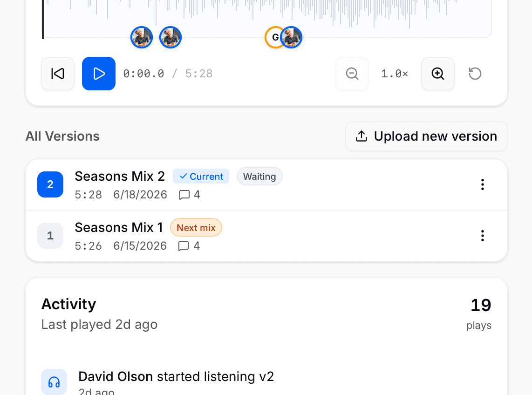Open the first avatar comment marker
Viewport: 532px width, 395px height.
tap(142, 37)
